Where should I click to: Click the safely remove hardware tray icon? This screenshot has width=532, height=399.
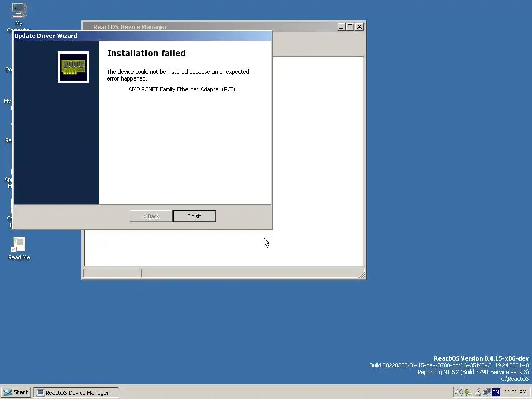pos(468,392)
